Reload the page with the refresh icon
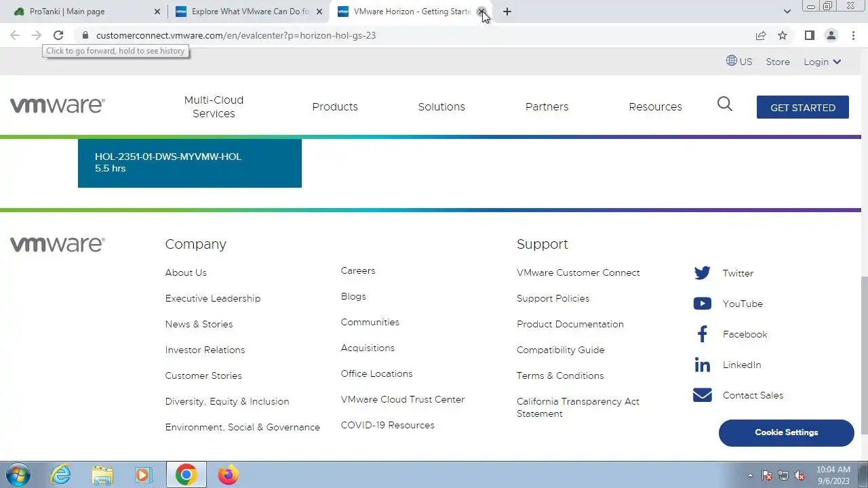This screenshot has width=868, height=488. (58, 35)
